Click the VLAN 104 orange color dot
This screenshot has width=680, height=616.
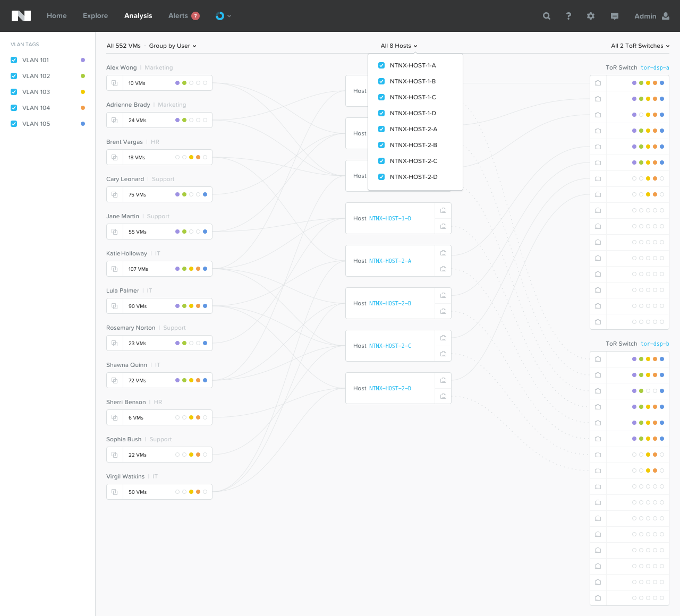[83, 108]
